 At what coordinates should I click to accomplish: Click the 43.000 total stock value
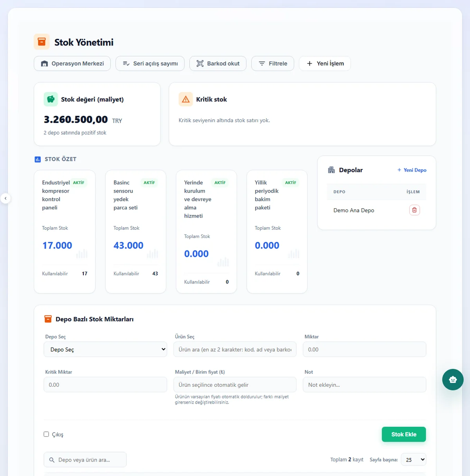pos(128,245)
